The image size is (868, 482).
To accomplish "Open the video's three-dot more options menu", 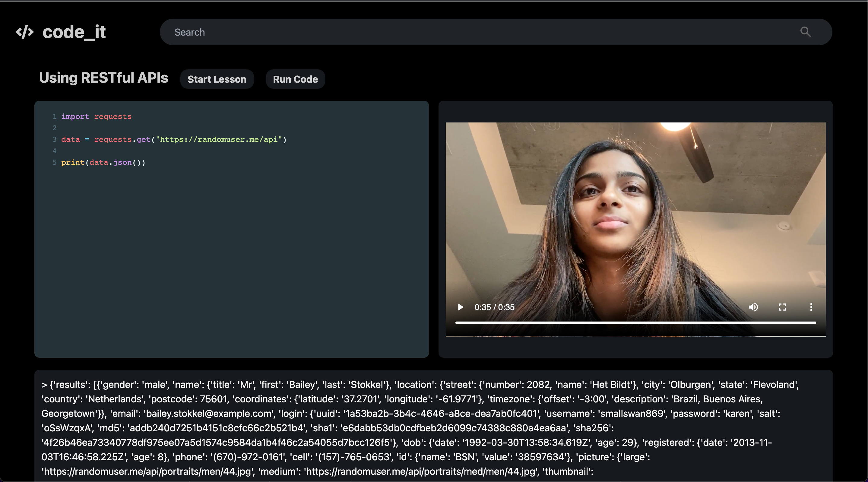I will [811, 307].
